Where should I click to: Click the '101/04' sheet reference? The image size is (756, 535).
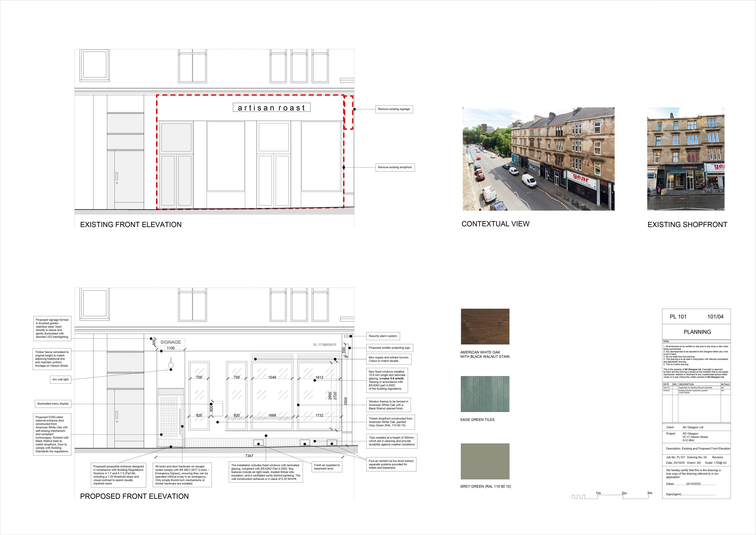[x=715, y=317]
